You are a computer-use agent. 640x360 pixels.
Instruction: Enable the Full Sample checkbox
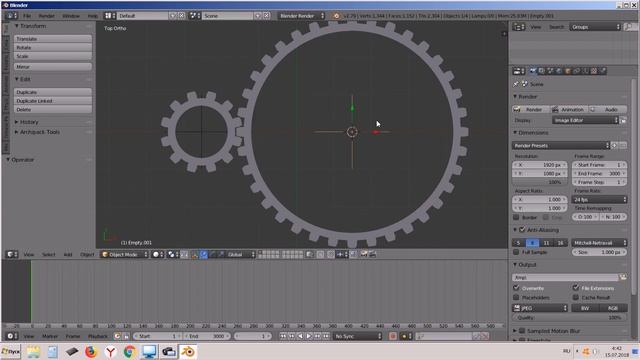(x=516, y=252)
